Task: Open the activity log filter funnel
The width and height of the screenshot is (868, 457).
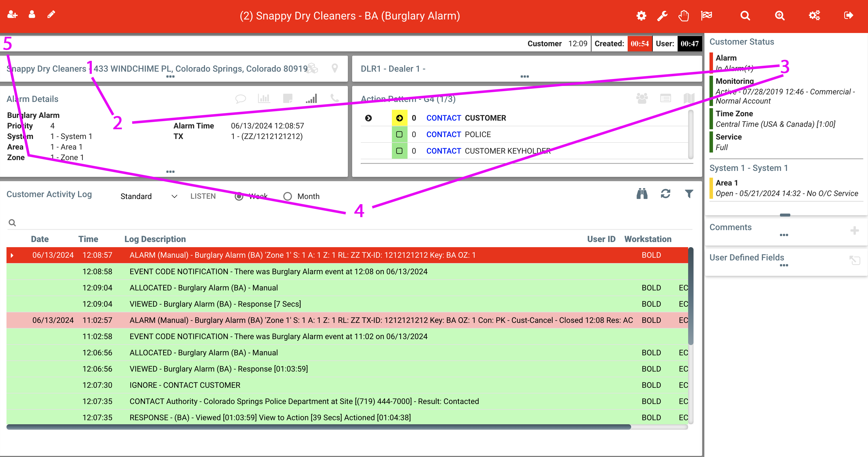Action: point(689,194)
